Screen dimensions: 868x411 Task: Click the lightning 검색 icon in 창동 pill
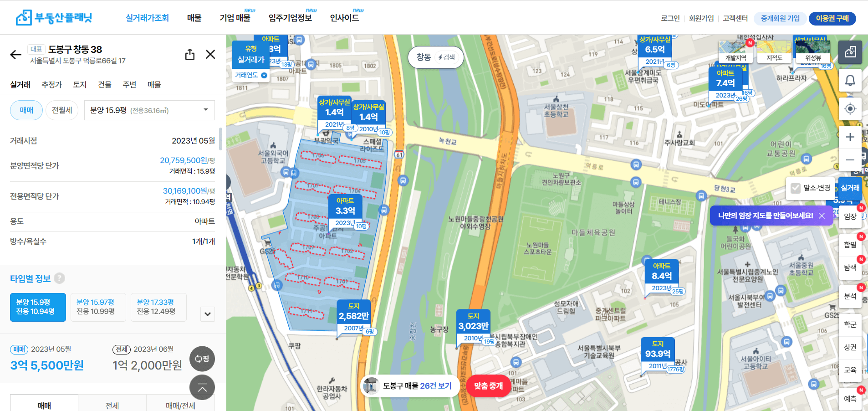coord(446,57)
